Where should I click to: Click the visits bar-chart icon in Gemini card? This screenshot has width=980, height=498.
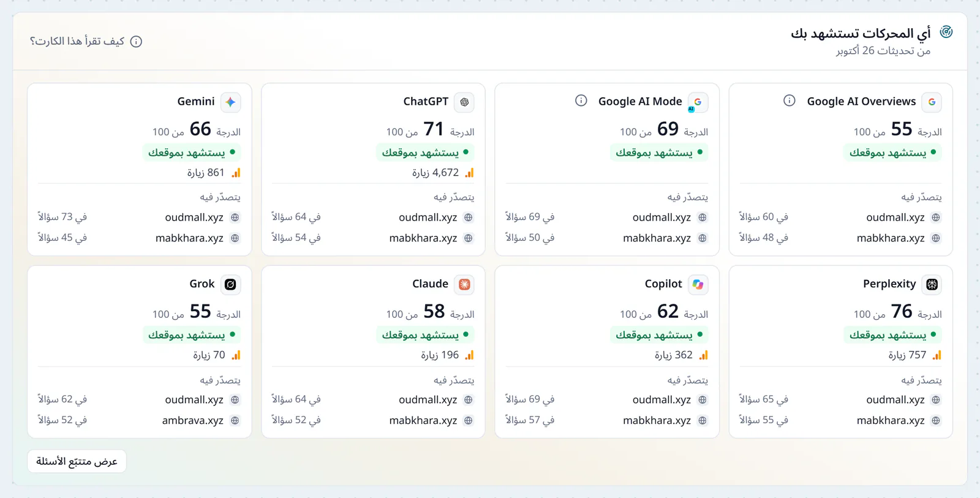236,173
